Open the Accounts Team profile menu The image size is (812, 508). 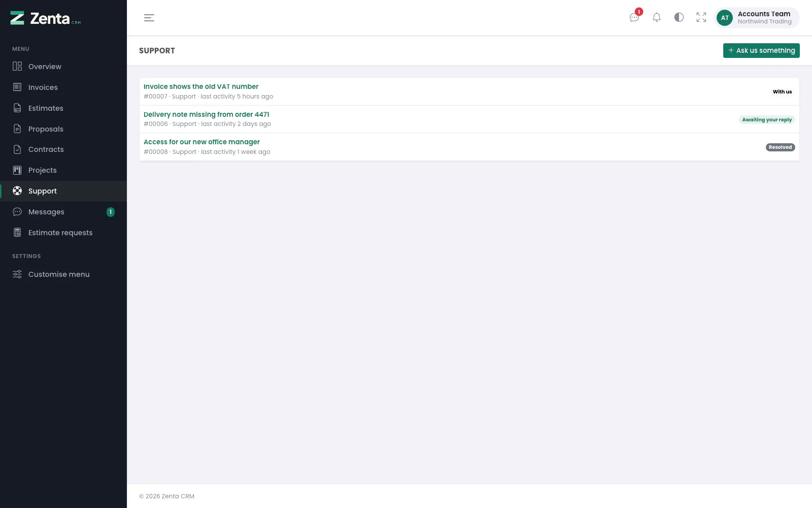(757, 18)
